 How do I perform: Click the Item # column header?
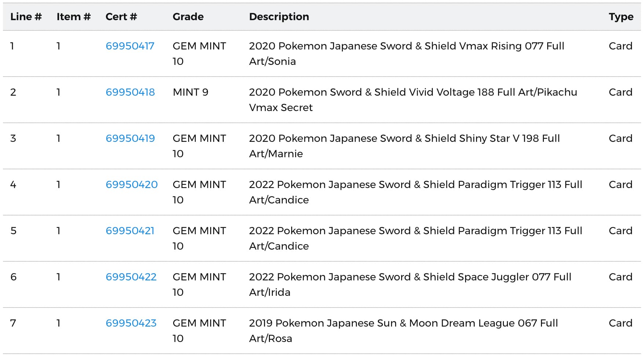point(73,17)
